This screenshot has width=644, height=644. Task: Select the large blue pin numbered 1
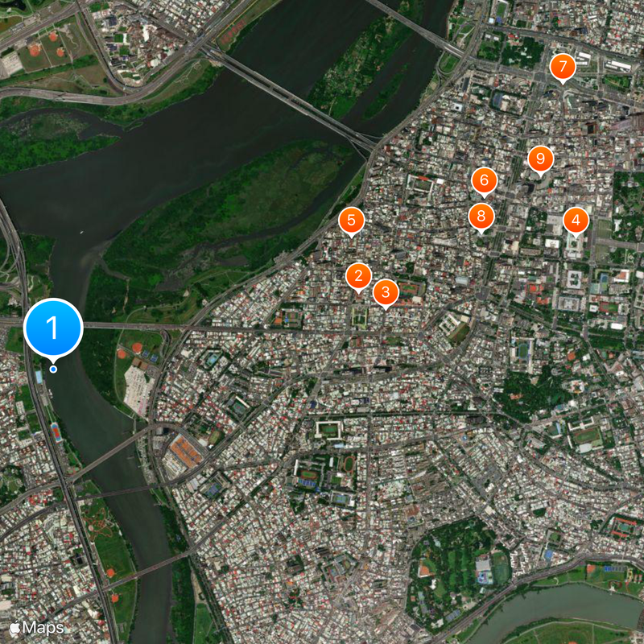(x=53, y=328)
